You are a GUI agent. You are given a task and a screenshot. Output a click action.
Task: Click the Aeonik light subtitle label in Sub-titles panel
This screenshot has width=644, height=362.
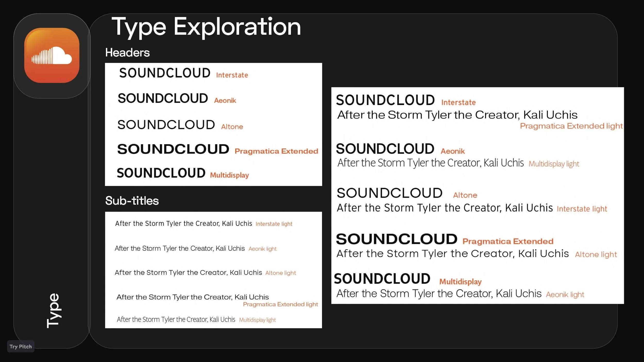point(262,249)
